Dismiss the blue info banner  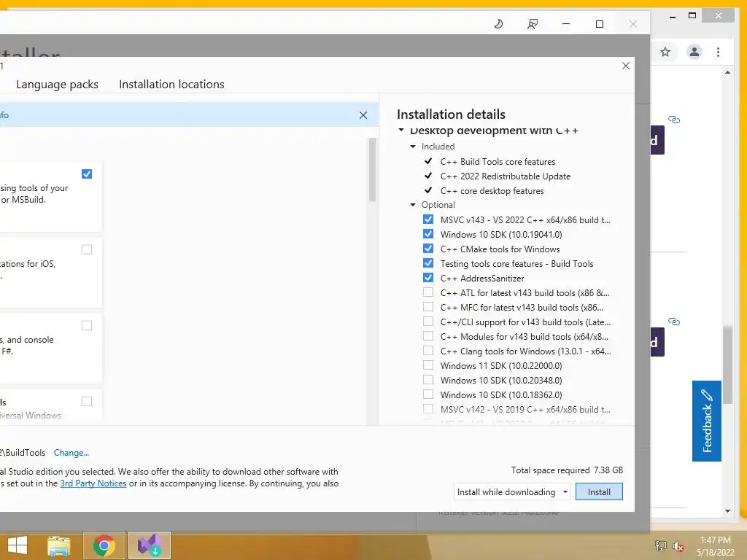363,115
